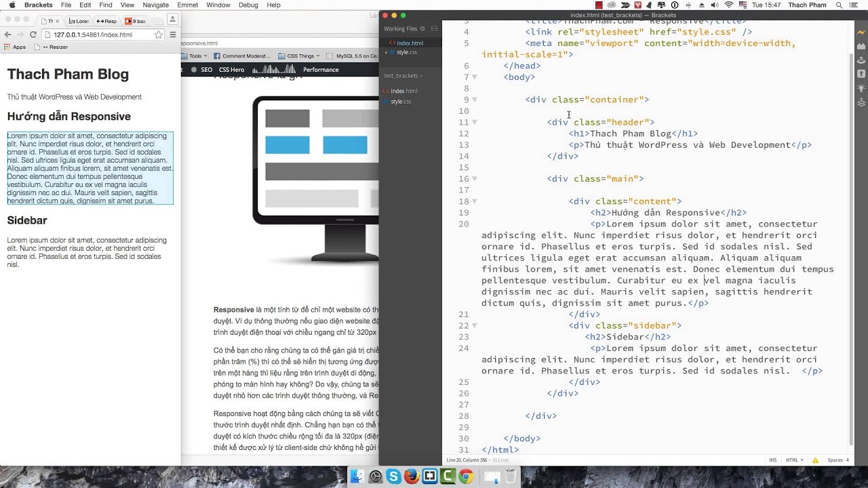Image resolution: width=868 pixels, height=488 pixels.
Task: Bookmark this page with the star icon
Action: [158, 35]
